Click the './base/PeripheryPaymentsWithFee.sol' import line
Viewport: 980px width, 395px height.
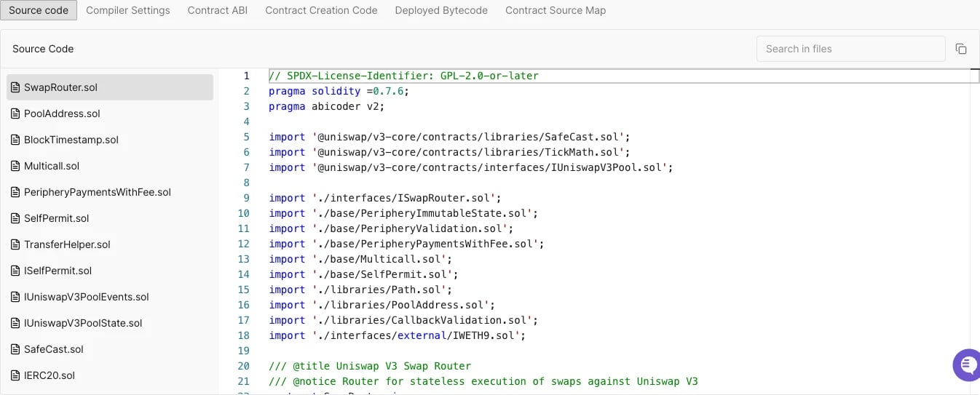pos(406,244)
